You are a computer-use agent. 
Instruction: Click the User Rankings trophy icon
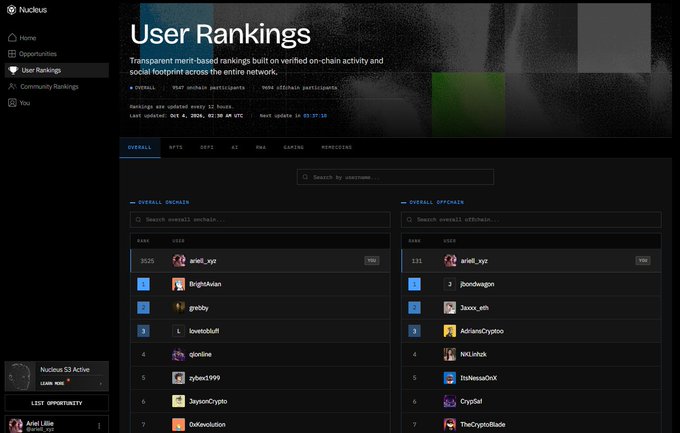13,70
